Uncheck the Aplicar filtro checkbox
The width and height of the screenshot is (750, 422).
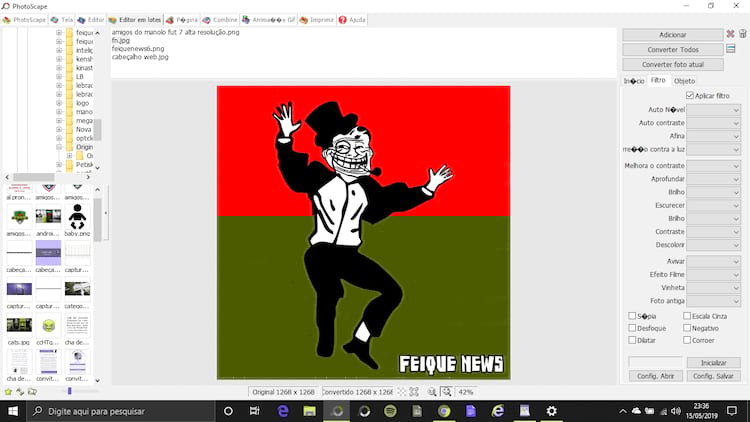(x=688, y=96)
